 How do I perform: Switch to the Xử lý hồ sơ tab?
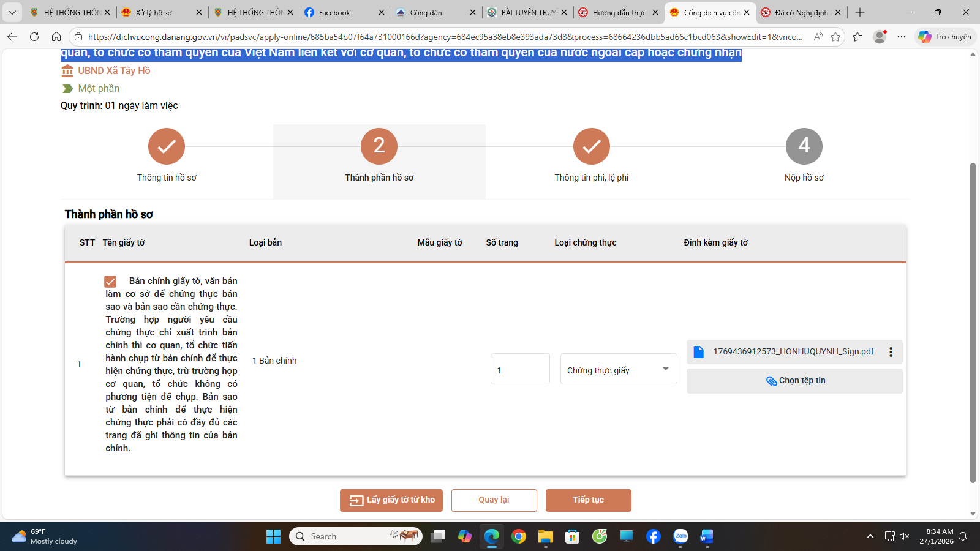(154, 12)
